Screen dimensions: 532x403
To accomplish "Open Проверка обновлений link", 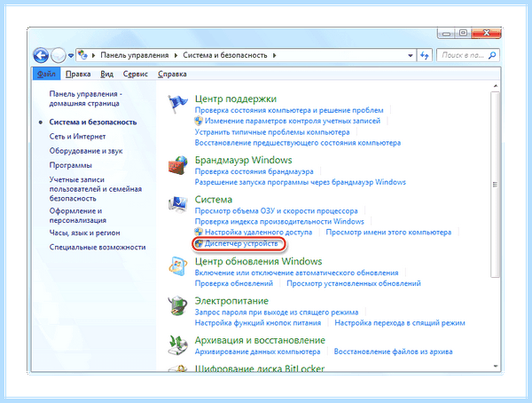I will coord(234,283).
